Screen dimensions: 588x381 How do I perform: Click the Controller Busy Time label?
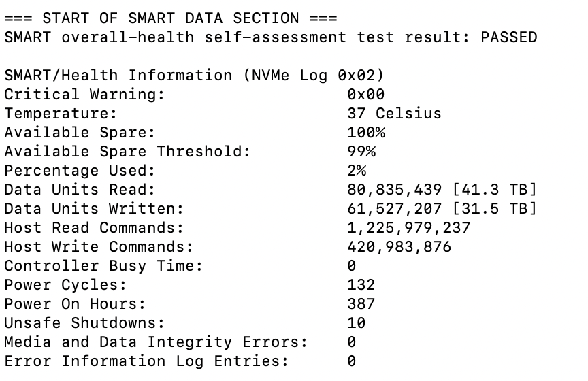click(x=103, y=266)
